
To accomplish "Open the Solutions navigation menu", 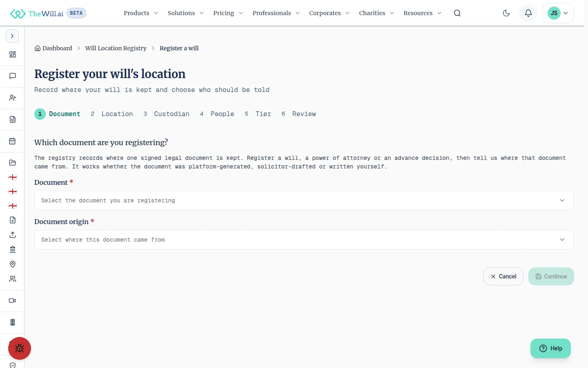I will pyautogui.click(x=186, y=13).
